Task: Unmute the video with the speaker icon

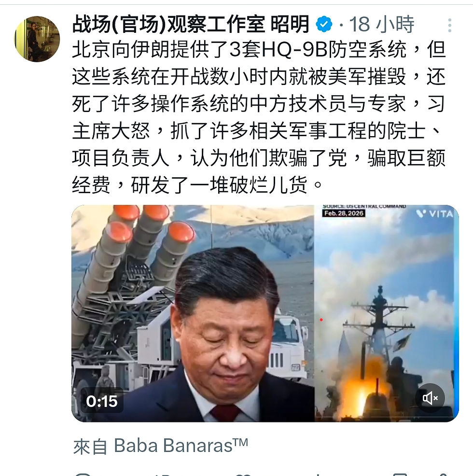Action: coord(430,398)
